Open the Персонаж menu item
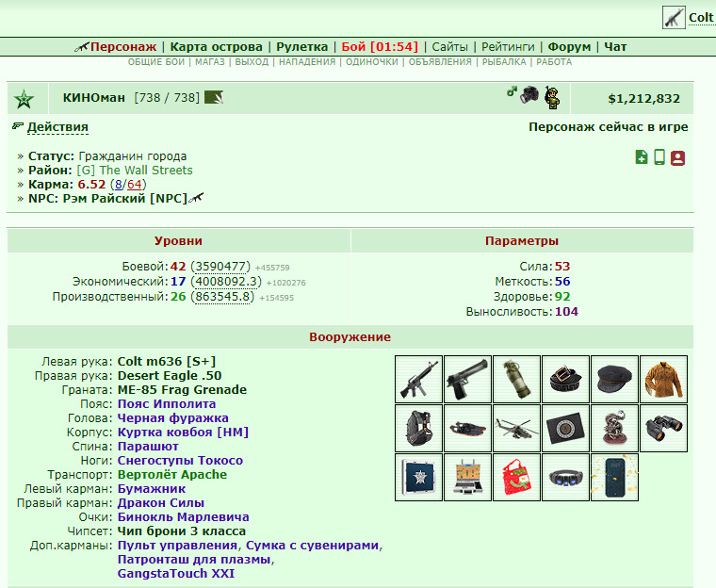Screen dimensions: 716x588 click(123, 46)
